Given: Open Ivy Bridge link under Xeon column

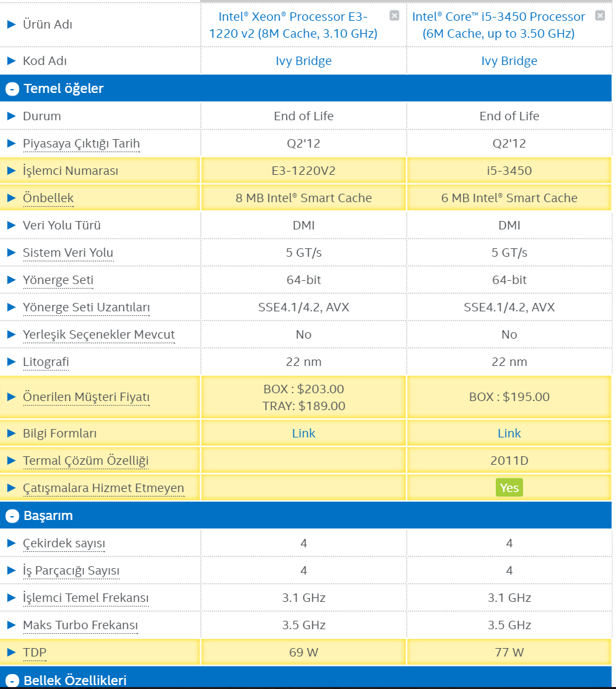Looking at the screenshot, I should click(x=303, y=61).
